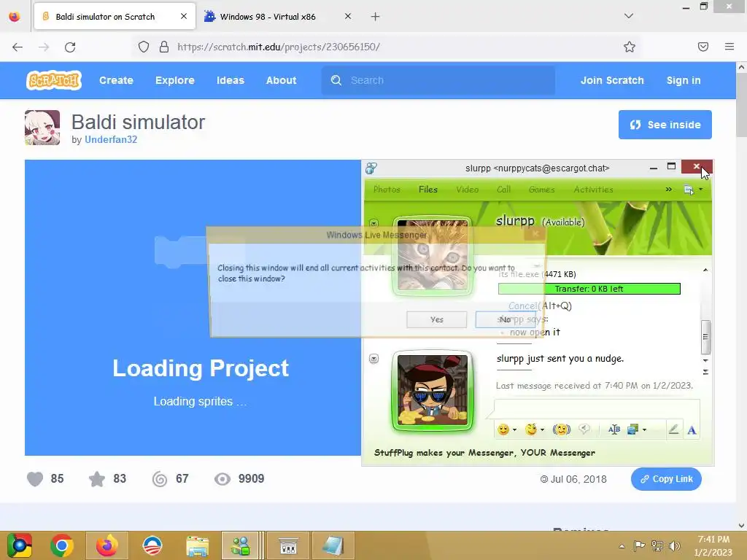Switch to text typing mode A
The width and height of the screenshot is (747, 560).
click(x=692, y=430)
